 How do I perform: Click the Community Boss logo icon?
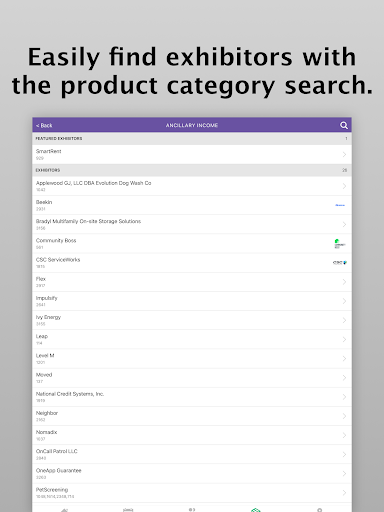click(x=340, y=244)
